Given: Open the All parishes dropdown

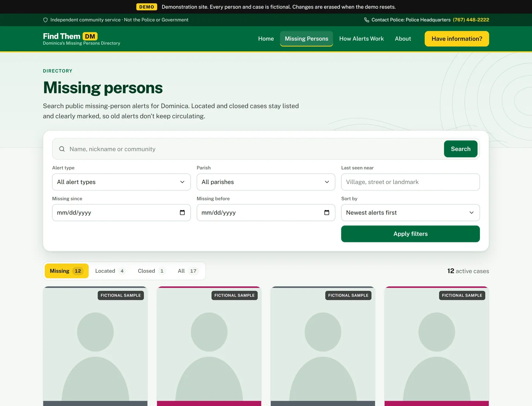Looking at the screenshot, I should tap(266, 182).
